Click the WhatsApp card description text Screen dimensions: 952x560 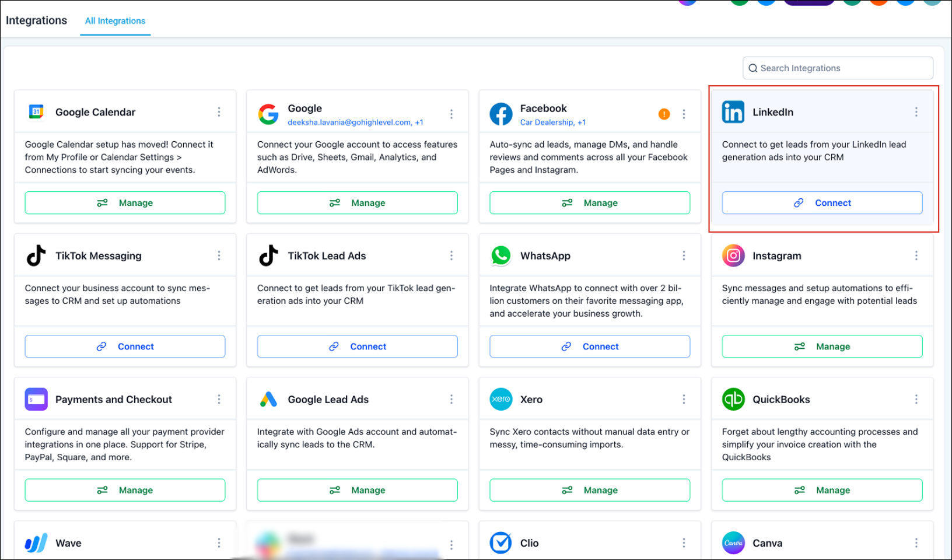586,301
